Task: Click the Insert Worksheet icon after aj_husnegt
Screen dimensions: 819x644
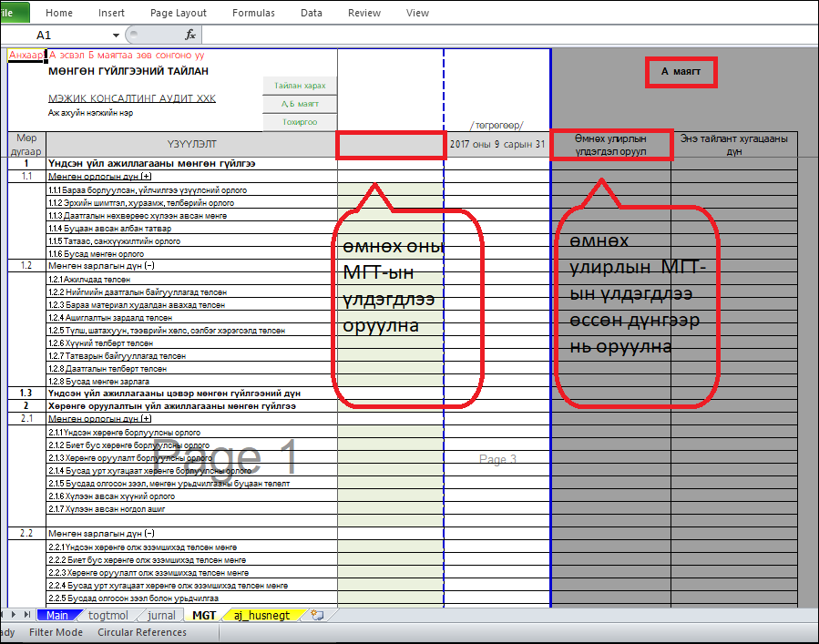Action: point(317,615)
